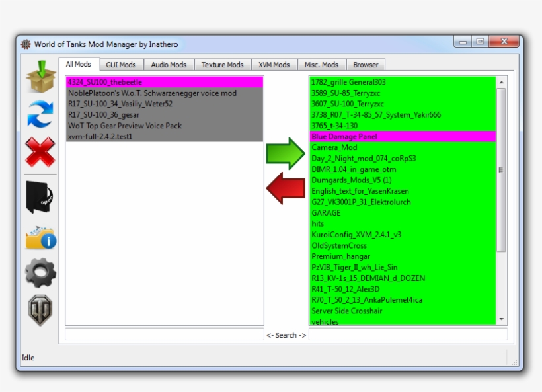Select R70_T_50_2_13_AnkaPulemet4ica entry
This screenshot has width=542, height=392.
(x=403, y=299)
